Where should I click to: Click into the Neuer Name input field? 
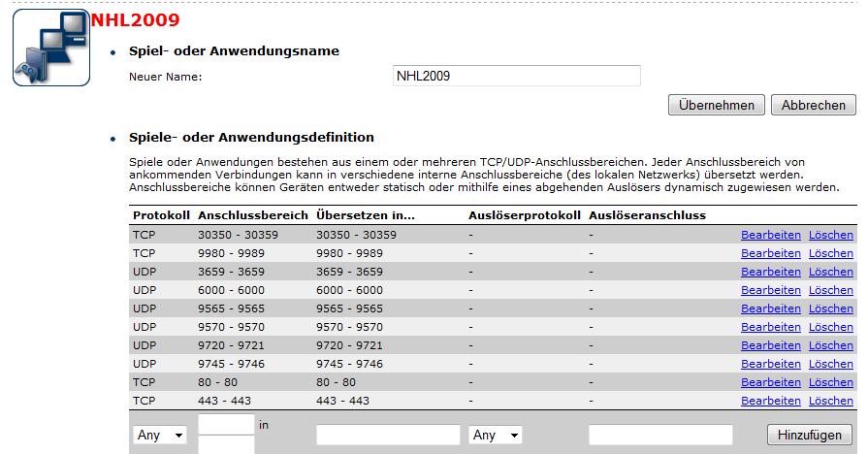(517, 76)
